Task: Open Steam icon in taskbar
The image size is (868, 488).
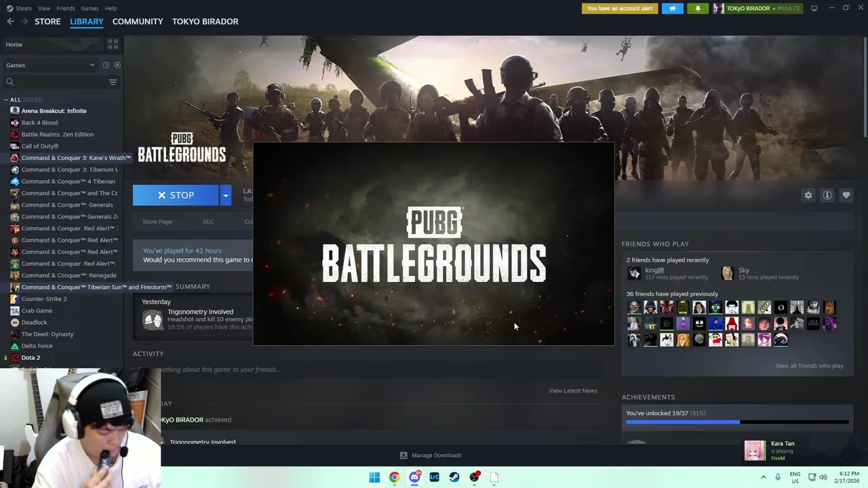Action: 454,477
